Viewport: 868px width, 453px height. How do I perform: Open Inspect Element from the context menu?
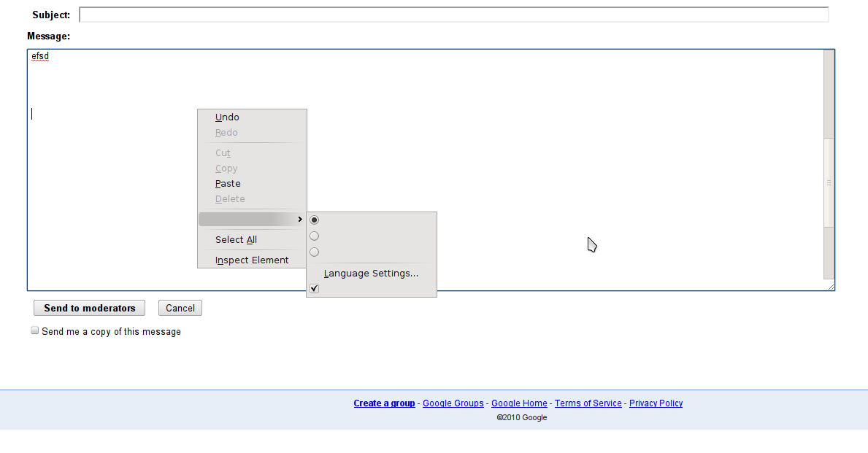tap(252, 260)
